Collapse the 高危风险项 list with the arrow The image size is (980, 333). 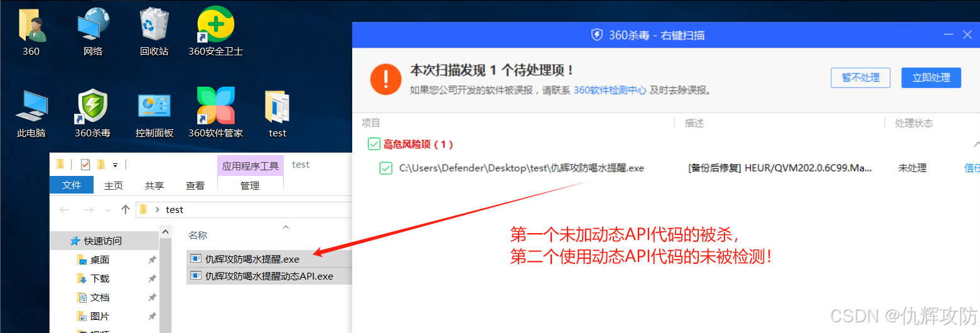pyautogui.click(x=976, y=145)
